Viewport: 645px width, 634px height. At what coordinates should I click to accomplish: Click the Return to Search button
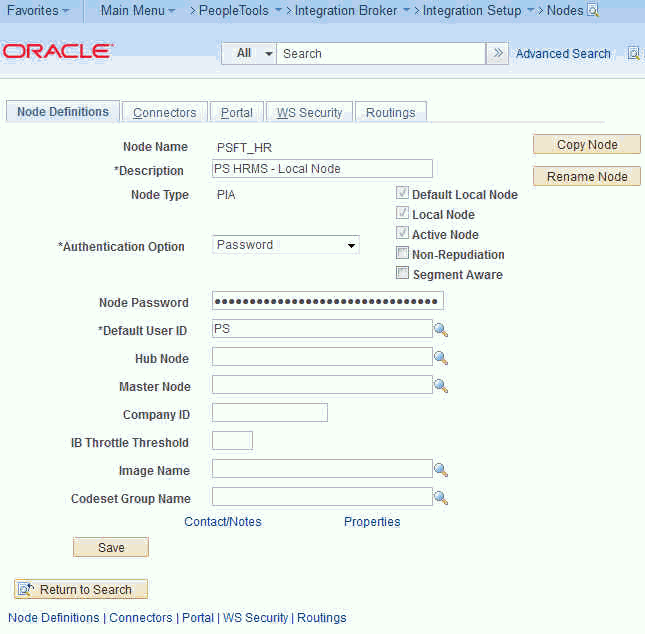(81, 589)
